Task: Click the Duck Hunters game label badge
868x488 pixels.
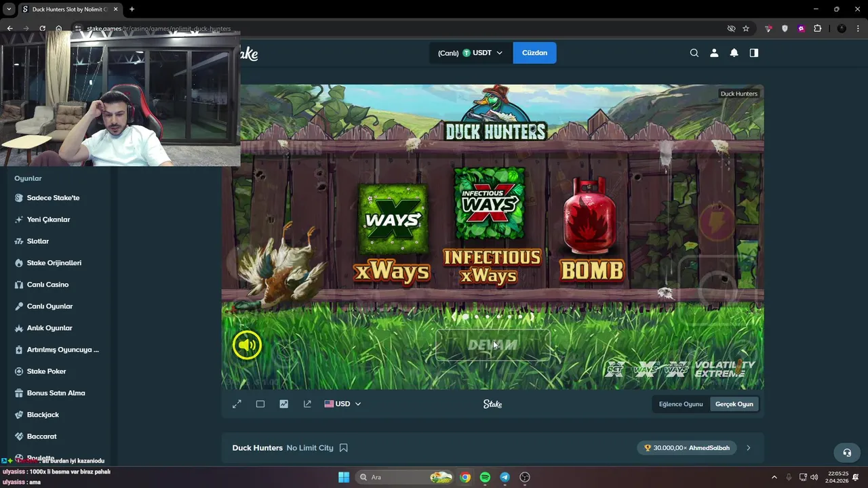Action: coord(738,94)
